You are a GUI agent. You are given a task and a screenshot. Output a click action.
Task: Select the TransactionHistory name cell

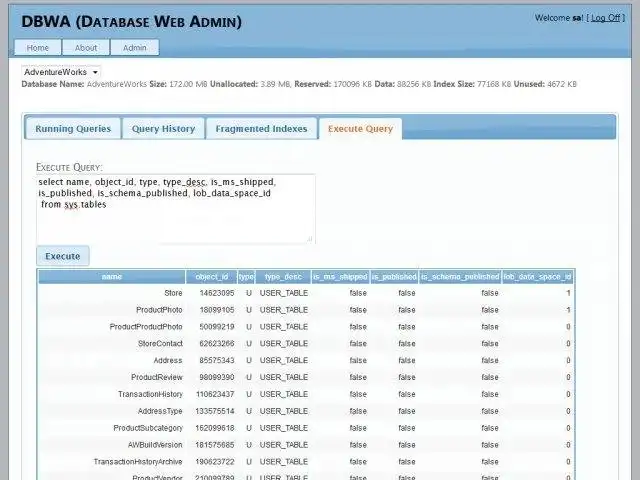150,394
